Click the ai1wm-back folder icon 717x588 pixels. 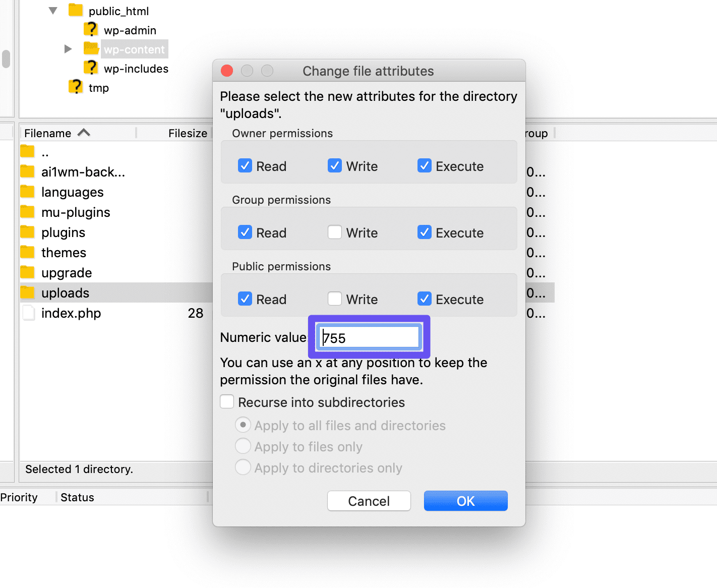(x=27, y=171)
